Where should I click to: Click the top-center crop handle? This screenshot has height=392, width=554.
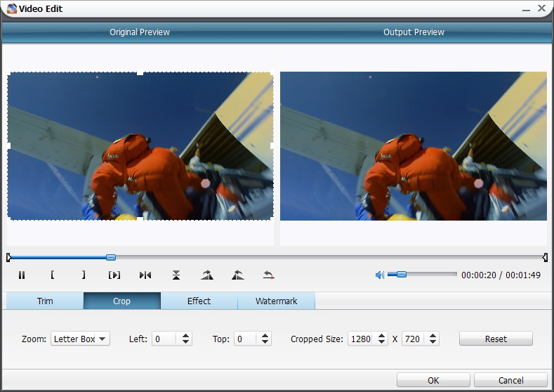click(140, 73)
